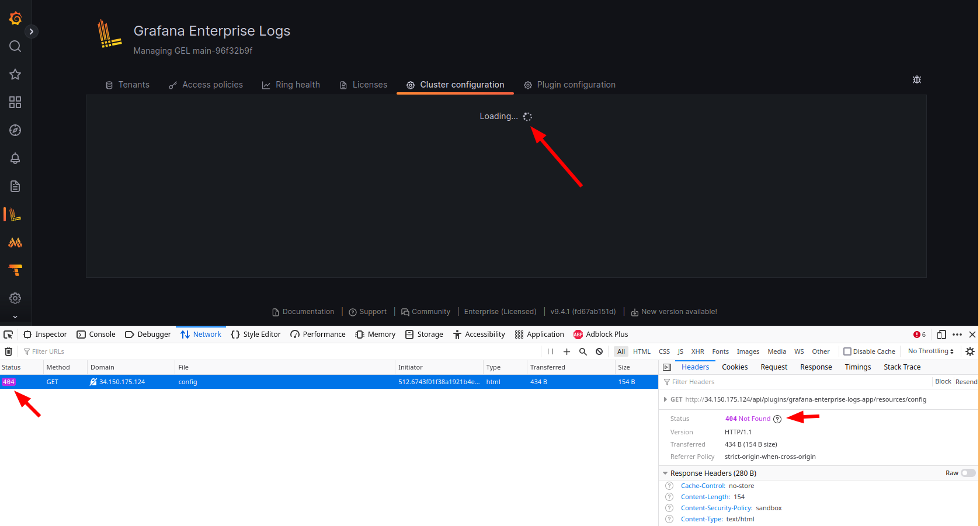Enable the Disable Cache checkbox

[x=847, y=351]
